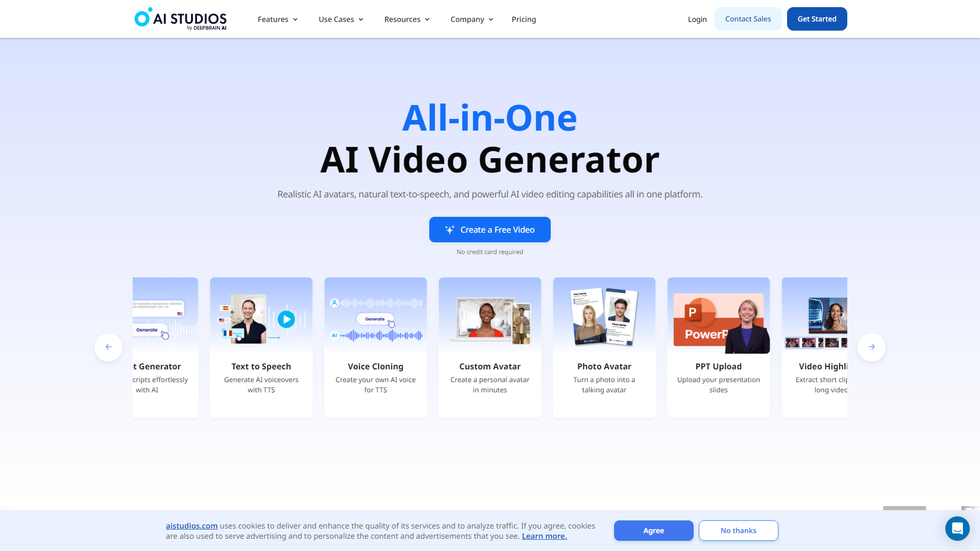Screen dimensions: 980x551
Task: Scroll carousel using right arrow
Action: click(x=872, y=346)
